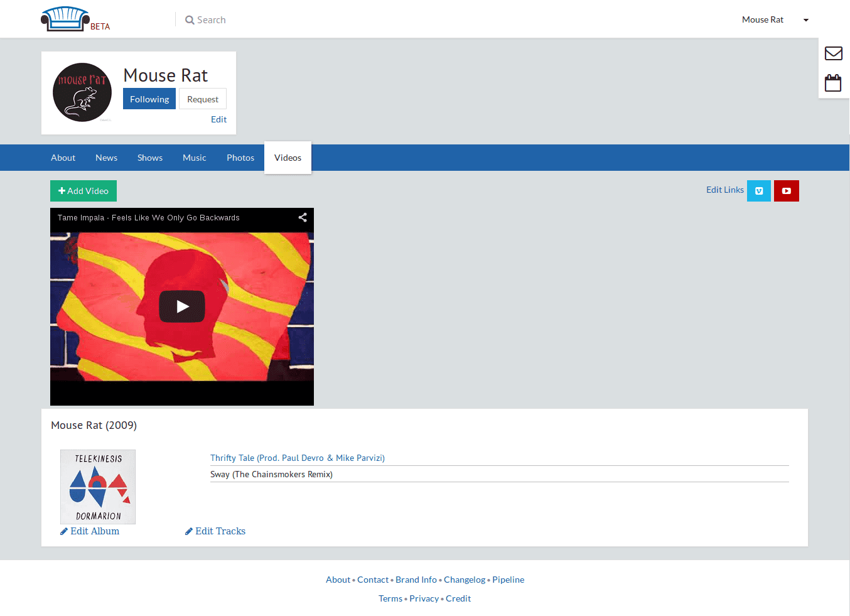
Task: Share the Tame Impala video
Action: pos(303,217)
